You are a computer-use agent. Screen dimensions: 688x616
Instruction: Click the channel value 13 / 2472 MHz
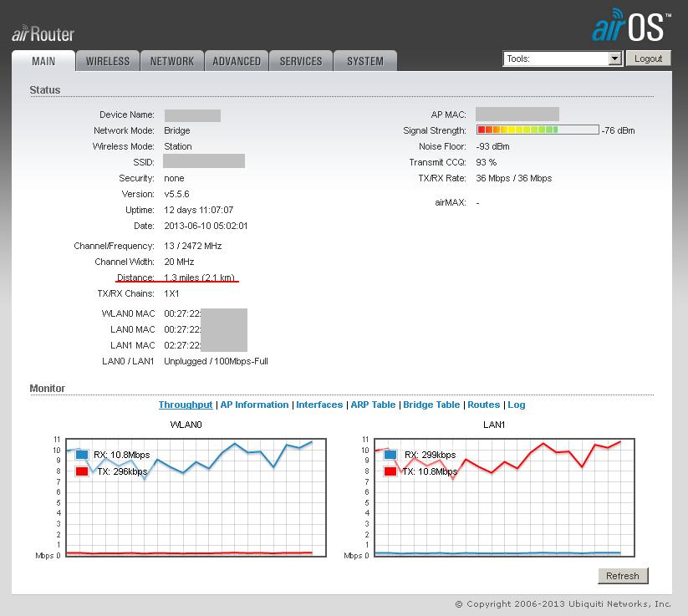pos(192,246)
